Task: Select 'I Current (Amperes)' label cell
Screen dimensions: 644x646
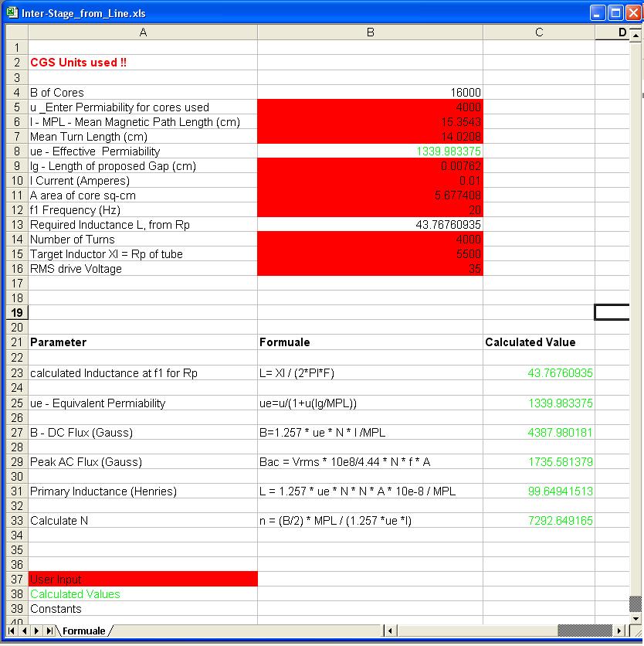Action: [x=143, y=181]
